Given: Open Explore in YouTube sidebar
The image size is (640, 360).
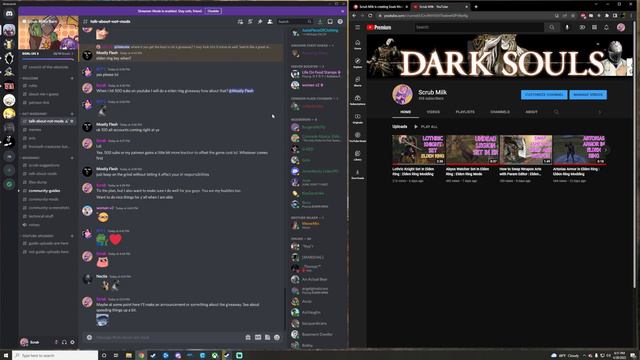Looking at the screenshot, I should (x=358, y=63).
